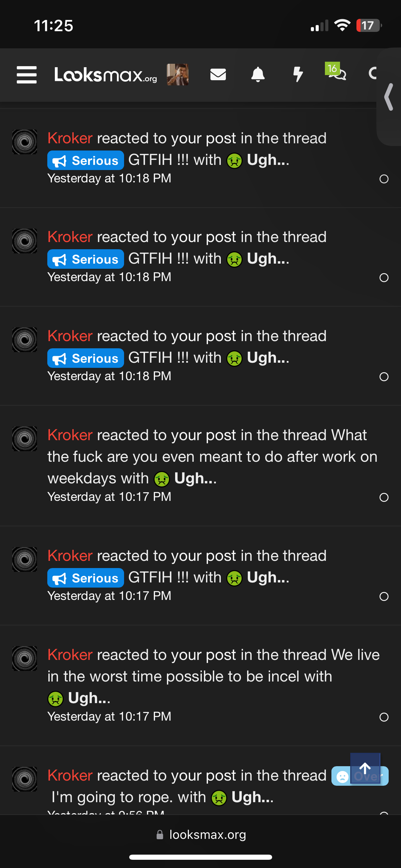Tap a blue Serious prefix badge
The height and width of the screenshot is (868, 401).
coord(85,160)
